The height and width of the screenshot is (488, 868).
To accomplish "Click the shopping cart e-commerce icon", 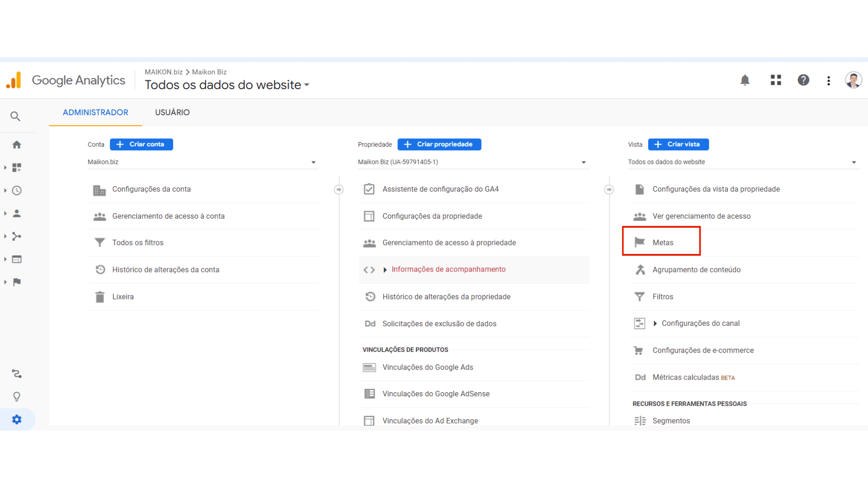I will (x=639, y=351).
